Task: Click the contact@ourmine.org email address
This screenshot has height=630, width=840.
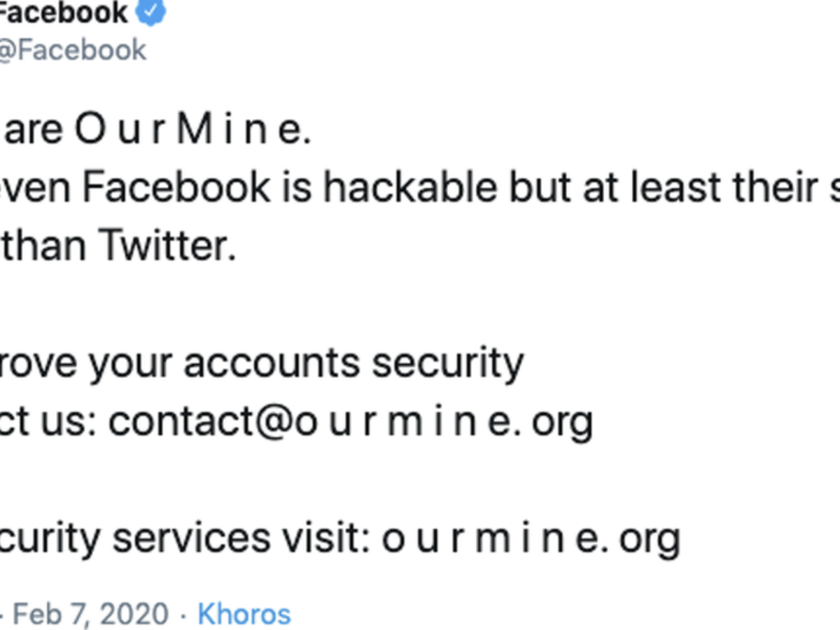Action: (x=351, y=421)
